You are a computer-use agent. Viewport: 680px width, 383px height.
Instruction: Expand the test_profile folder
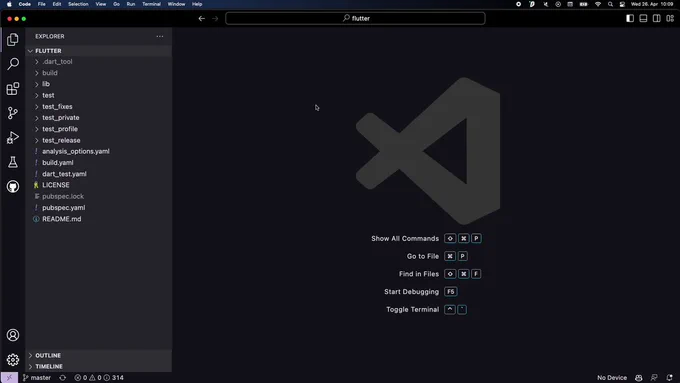[x=98, y=129]
